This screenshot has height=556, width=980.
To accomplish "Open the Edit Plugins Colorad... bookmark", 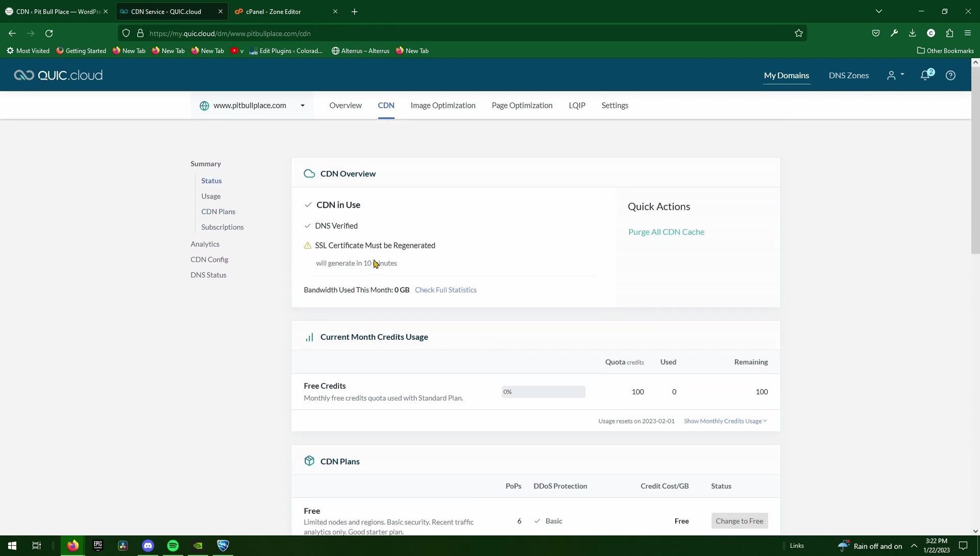I will pyautogui.click(x=286, y=50).
